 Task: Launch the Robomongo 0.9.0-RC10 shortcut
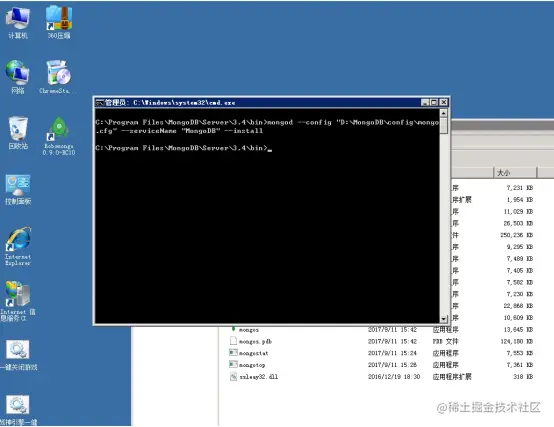pyautogui.click(x=59, y=136)
